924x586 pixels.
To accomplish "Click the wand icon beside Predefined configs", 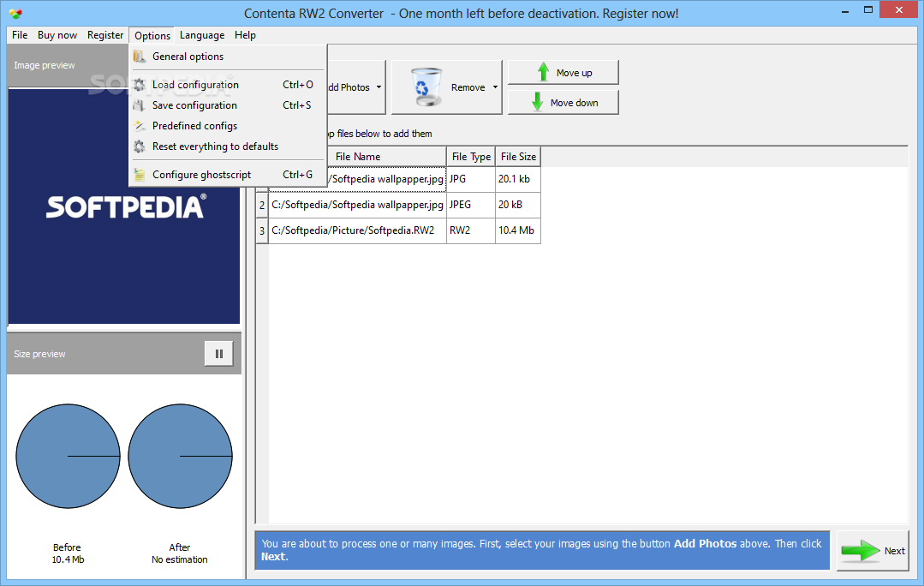I will pos(139,126).
